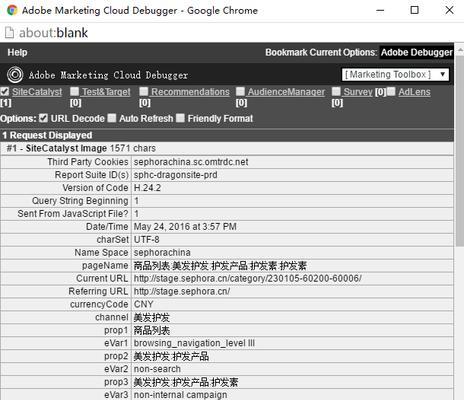Select the 'CNY' currencyCode value

[143, 304]
